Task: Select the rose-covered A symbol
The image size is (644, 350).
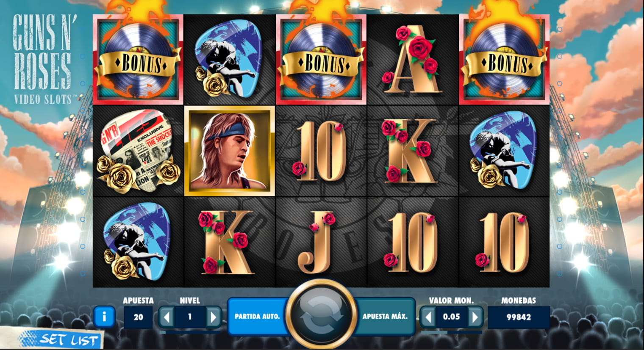Action: pyautogui.click(x=413, y=59)
